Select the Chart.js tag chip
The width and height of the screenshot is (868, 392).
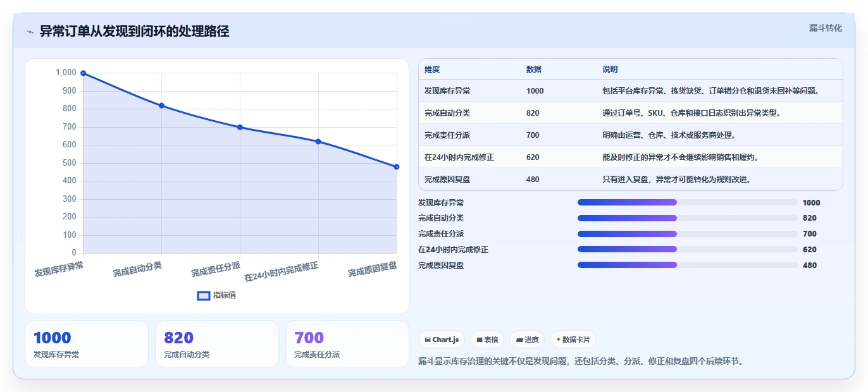442,340
